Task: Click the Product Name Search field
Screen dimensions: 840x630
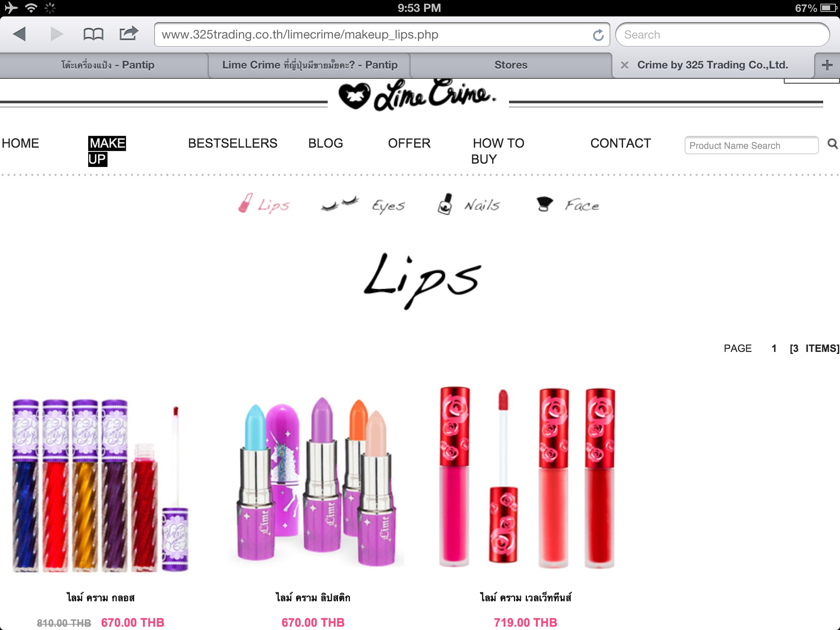Action: point(751,145)
